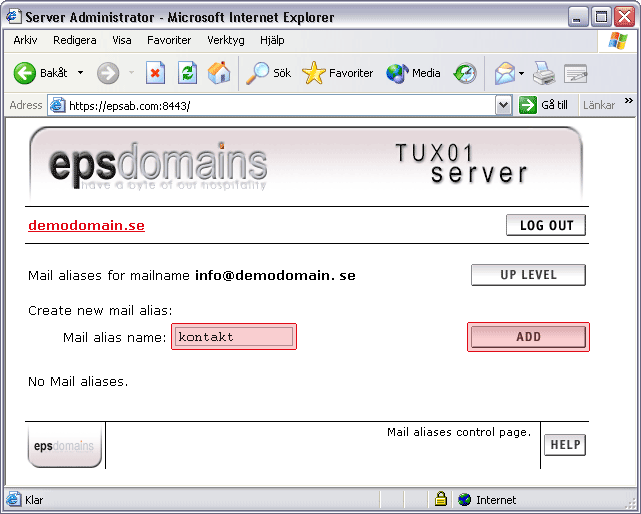
Task: Click the HELP button in footer
Action: click(565, 445)
